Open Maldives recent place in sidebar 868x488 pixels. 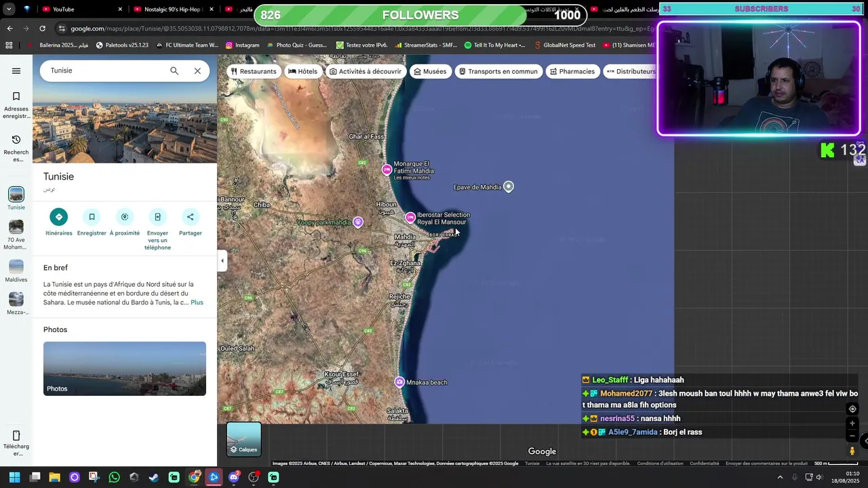tap(16, 271)
